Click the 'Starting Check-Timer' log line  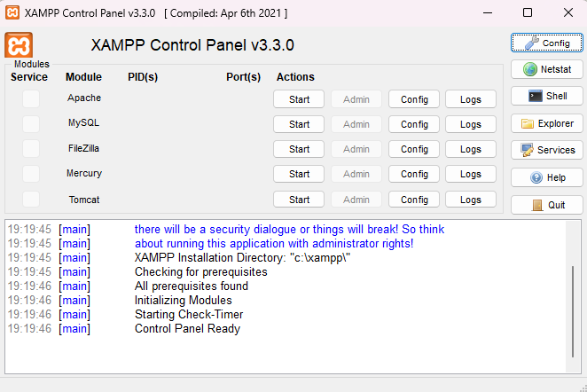click(189, 314)
